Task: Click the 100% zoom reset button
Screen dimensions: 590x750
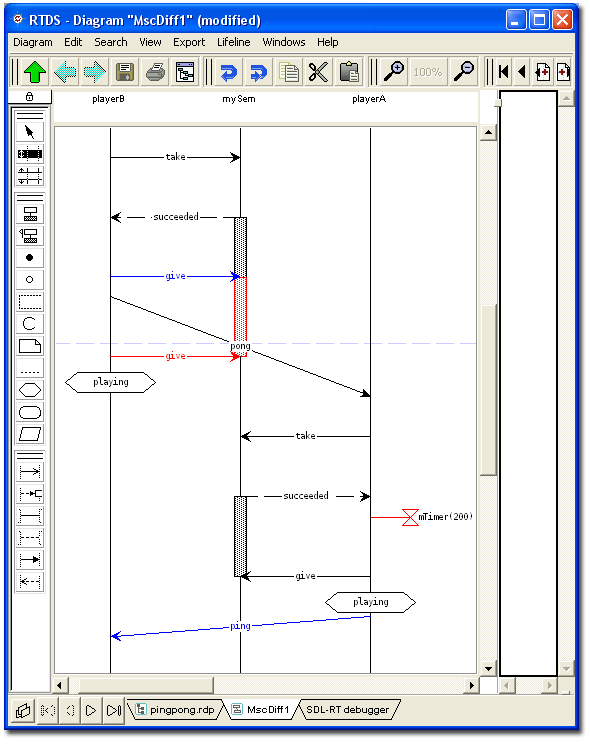Action: (x=428, y=73)
